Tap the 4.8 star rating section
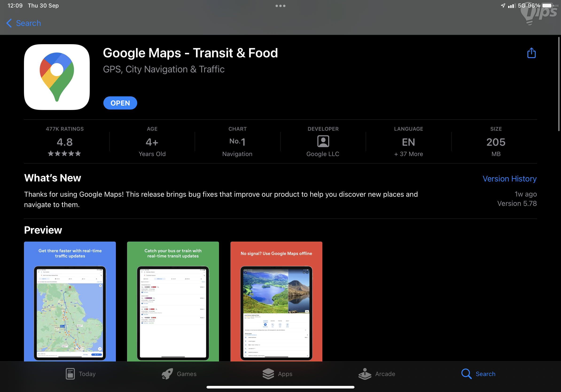 [x=65, y=142]
